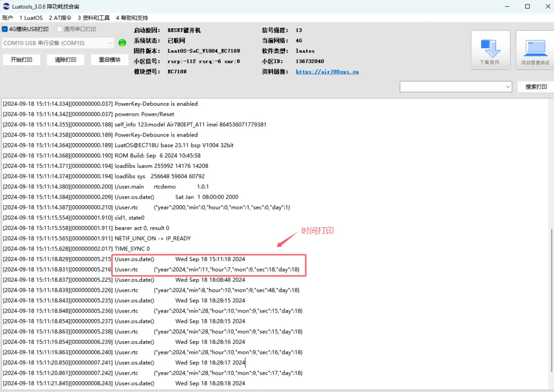
Task: Open the 账户 menu
Action: 7,17
